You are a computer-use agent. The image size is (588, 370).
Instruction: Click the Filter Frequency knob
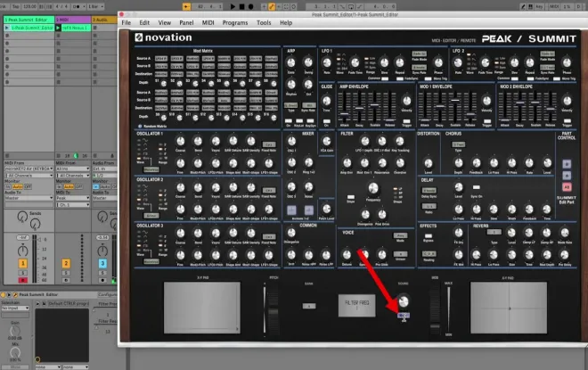pyautogui.click(x=373, y=188)
